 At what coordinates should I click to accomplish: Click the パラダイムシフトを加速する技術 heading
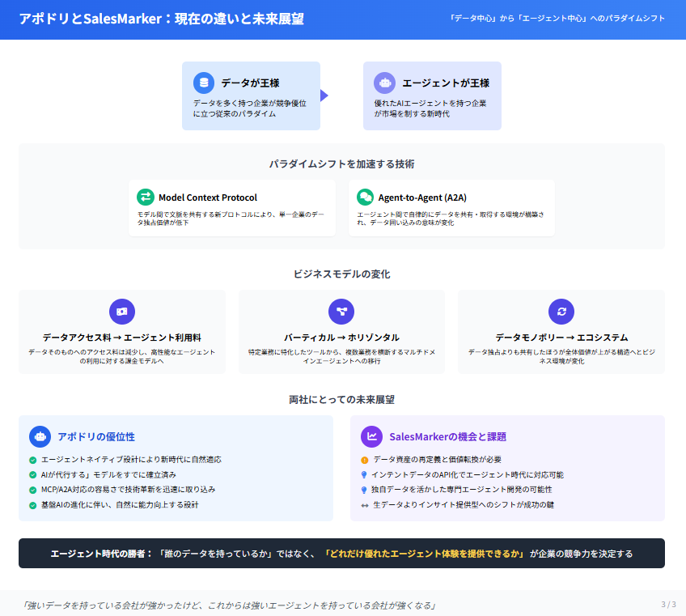coord(341,164)
